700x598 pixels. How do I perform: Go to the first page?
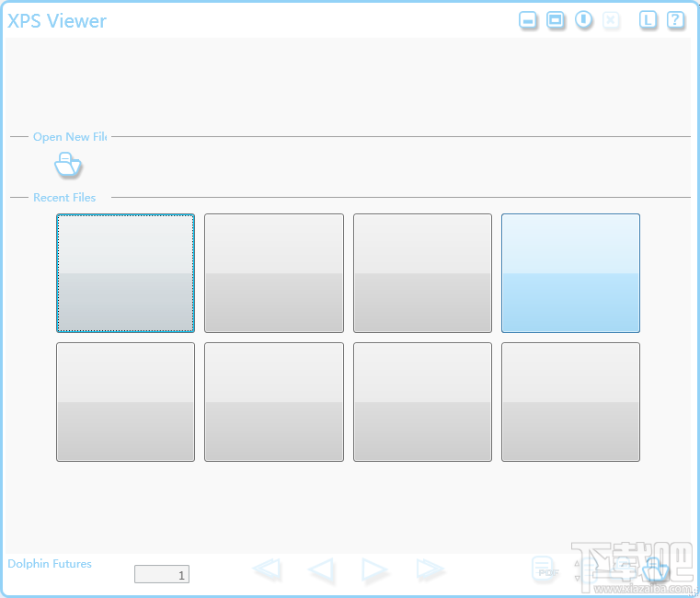pos(267,570)
